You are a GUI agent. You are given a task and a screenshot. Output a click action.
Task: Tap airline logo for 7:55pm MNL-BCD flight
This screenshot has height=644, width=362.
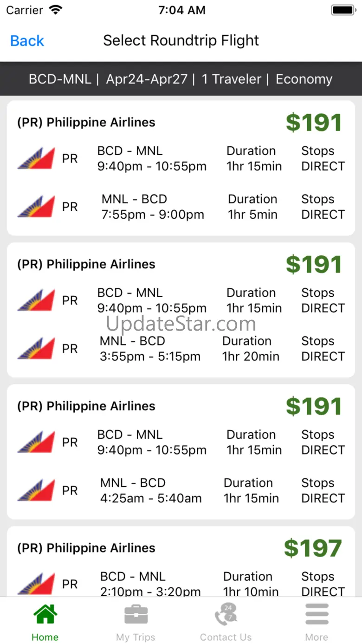(36, 207)
